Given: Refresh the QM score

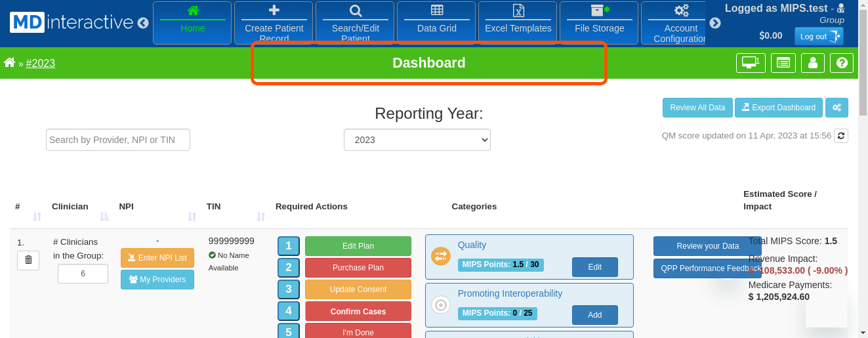Looking at the screenshot, I should point(840,136).
